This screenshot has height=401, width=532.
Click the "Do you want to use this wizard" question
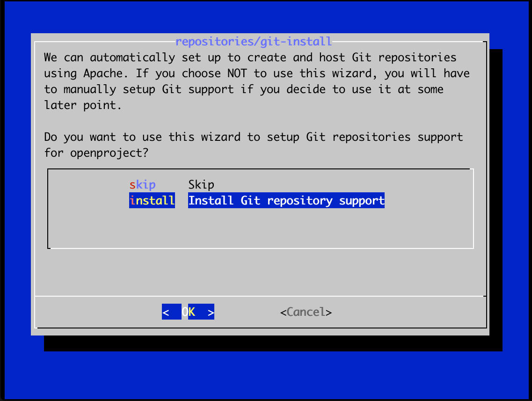[254, 145]
